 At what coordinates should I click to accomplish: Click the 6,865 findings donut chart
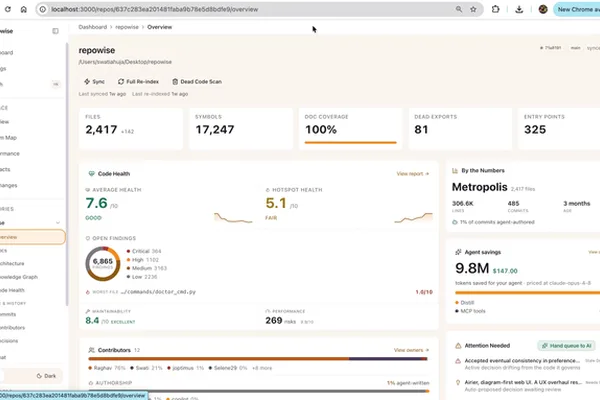point(103,264)
